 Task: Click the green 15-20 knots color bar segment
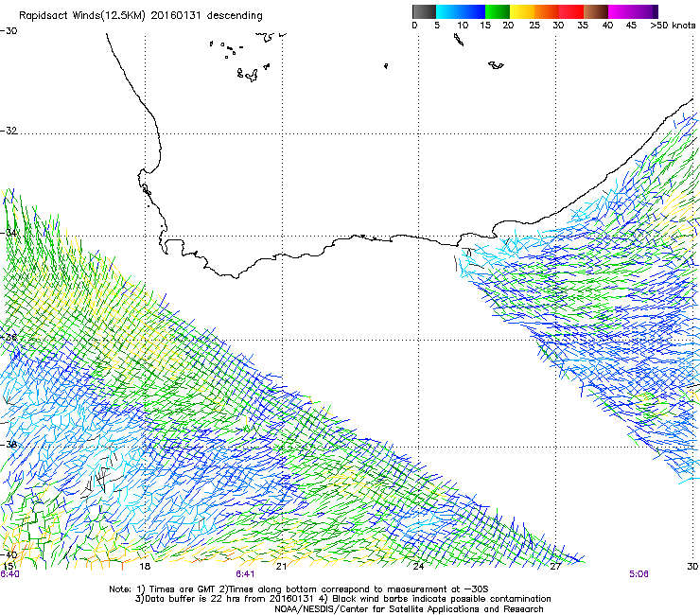click(498, 11)
